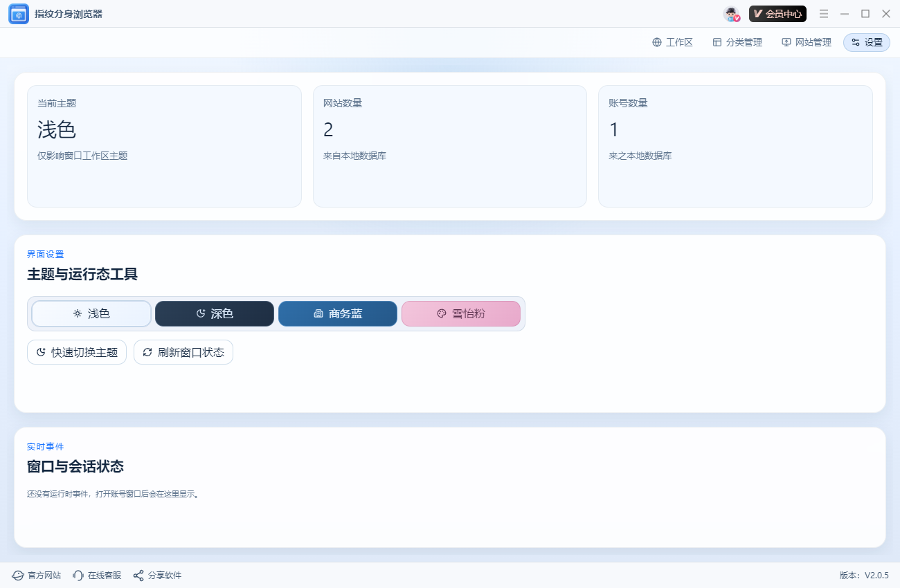The height and width of the screenshot is (588, 900).
Task: Click the version V2.0.5 text
Action: [864, 576]
